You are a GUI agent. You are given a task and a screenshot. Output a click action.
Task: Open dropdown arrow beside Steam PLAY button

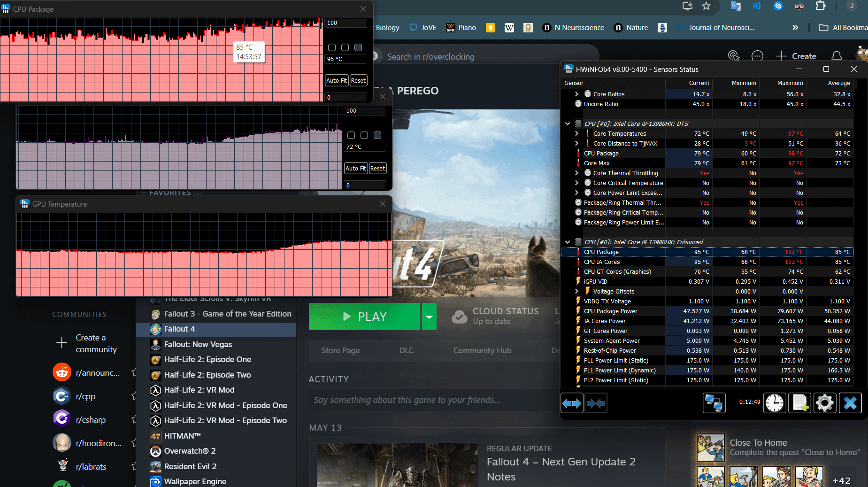click(429, 317)
